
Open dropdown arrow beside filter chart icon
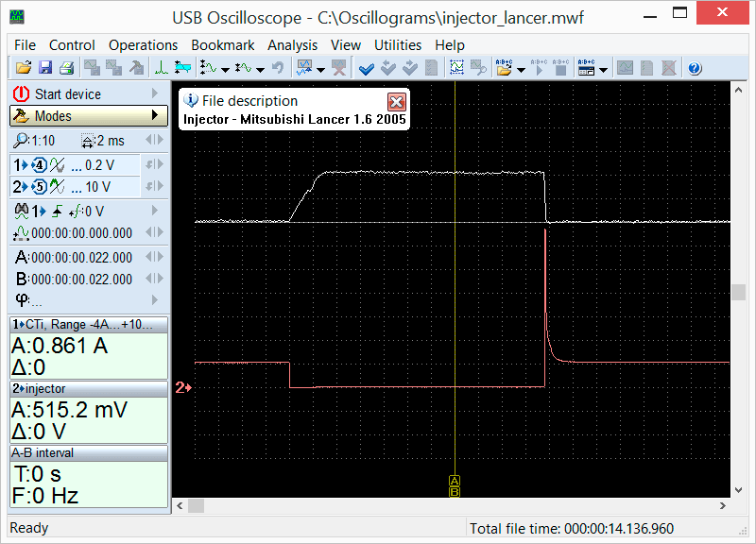pyautogui.click(x=321, y=69)
